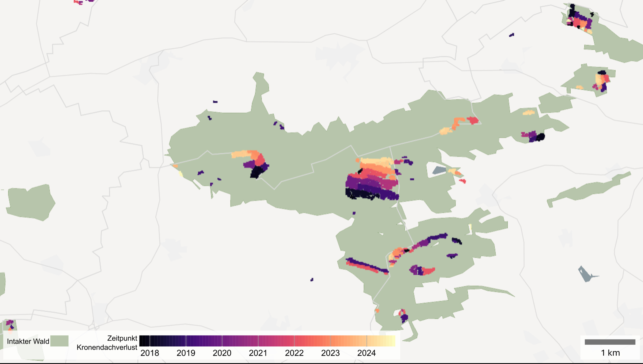
Task: Click the 2024 label on the color scale
Action: pyautogui.click(x=367, y=353)
